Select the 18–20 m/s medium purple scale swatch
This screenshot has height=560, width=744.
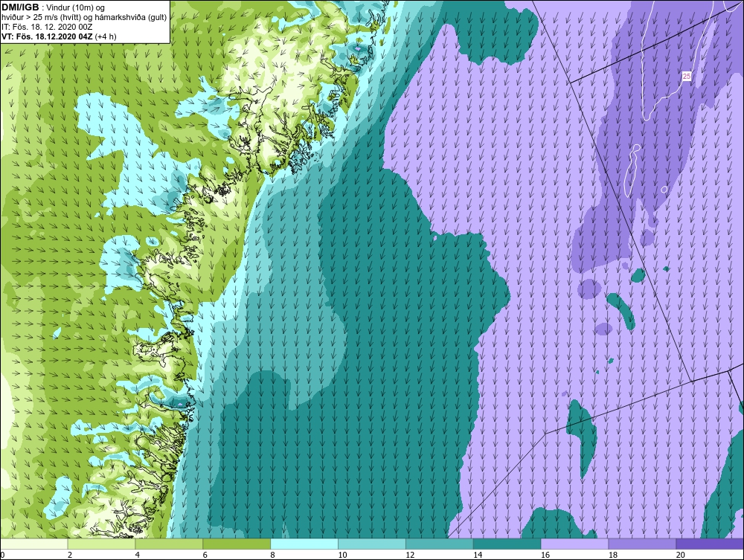pos(642,544)
